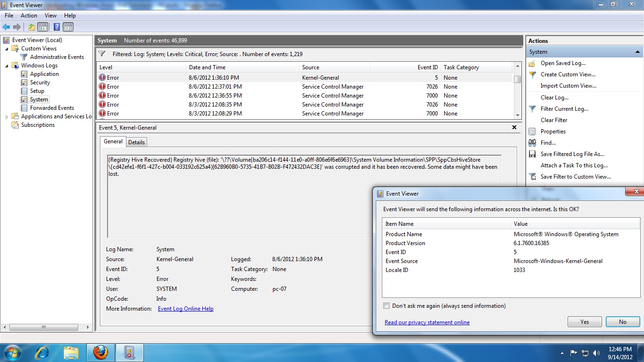Screen dimensions: 644x362
Task: Click the error icon on the Kernel-General row
Action: (102, 78)
